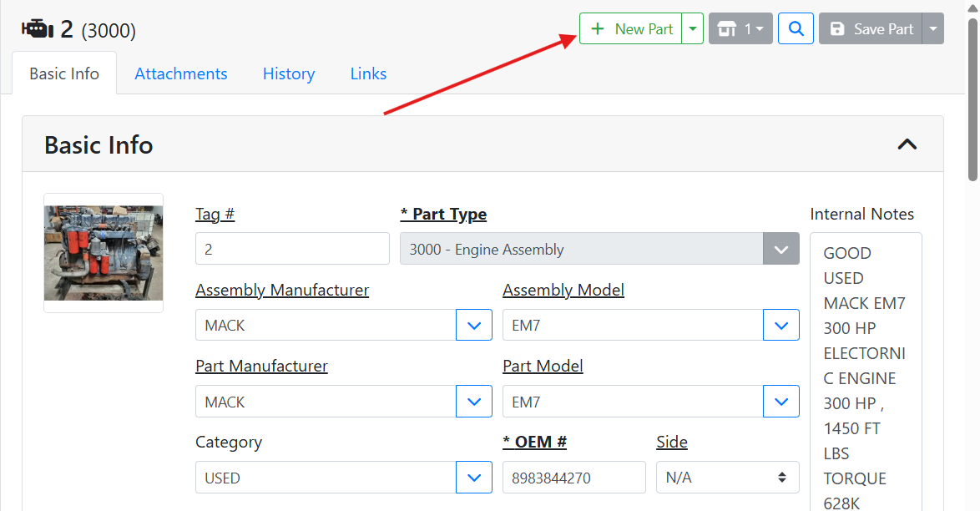
Task: Open the Category dropdown showing USED
Action: coord(474,478)
